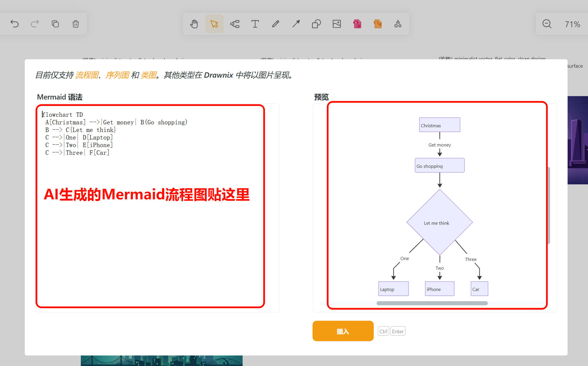Select the arrow selection tool
The width and height of the screenshot is (588, 366).
tap(215, 24)
